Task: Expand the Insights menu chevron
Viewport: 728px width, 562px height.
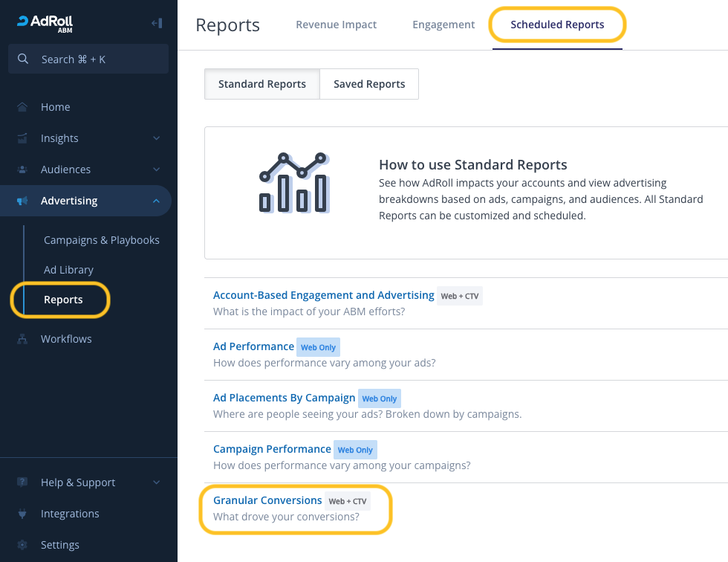Action: click(156, 138)
